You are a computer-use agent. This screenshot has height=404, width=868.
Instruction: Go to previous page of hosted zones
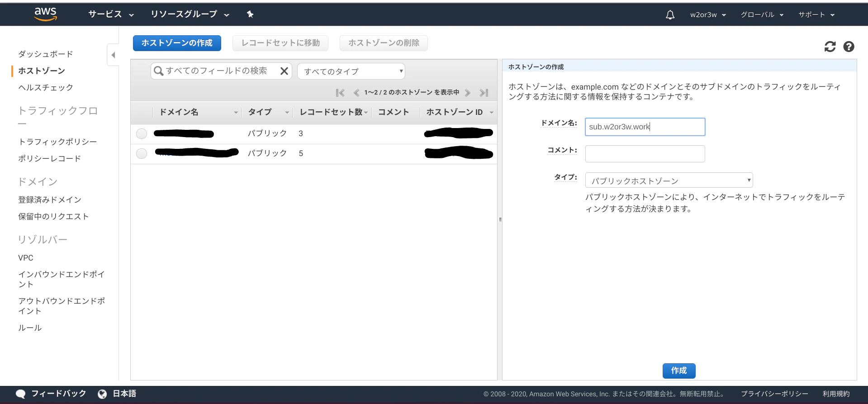[356, 93]
